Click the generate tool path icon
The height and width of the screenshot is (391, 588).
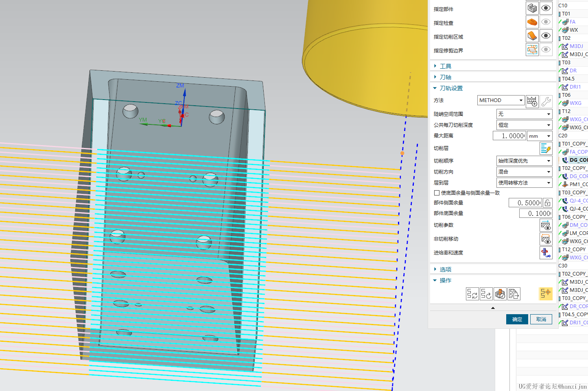click(x=472, y=294)
